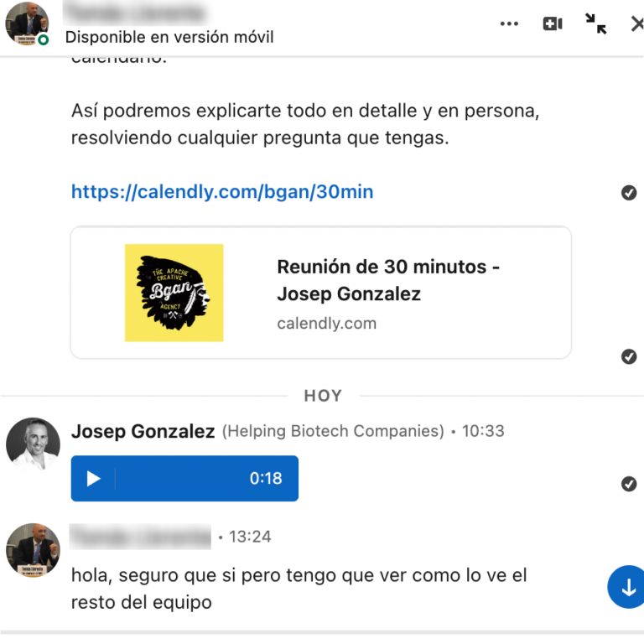This screenshot has height=644, width=644.
Task: Click the blurred contact name in header
Action: click(x=136, y=13)
